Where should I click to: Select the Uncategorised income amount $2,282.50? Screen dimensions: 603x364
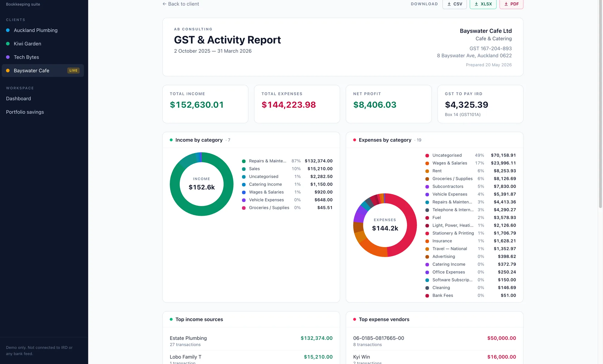pyautogui.click(x=321, y=177)
